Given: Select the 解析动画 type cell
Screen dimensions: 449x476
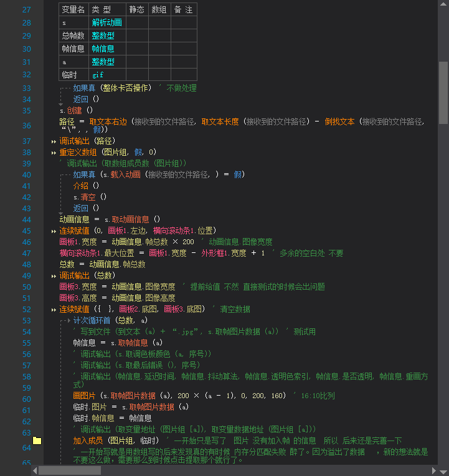Looking at the screenshot, I should click(x=107, y=22).
